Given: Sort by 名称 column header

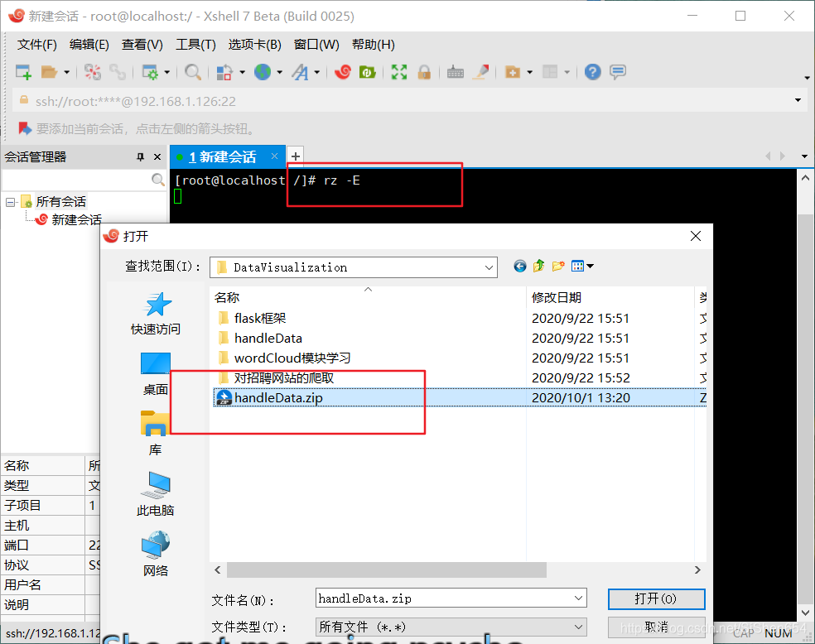Looking at the screenshot, I should click(368, 298).
